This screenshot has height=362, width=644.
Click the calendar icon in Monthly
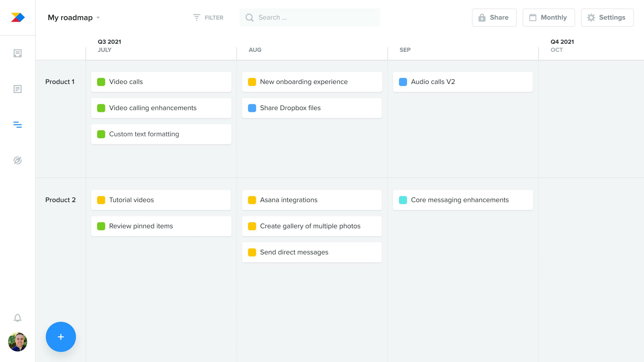coord(533,18)
